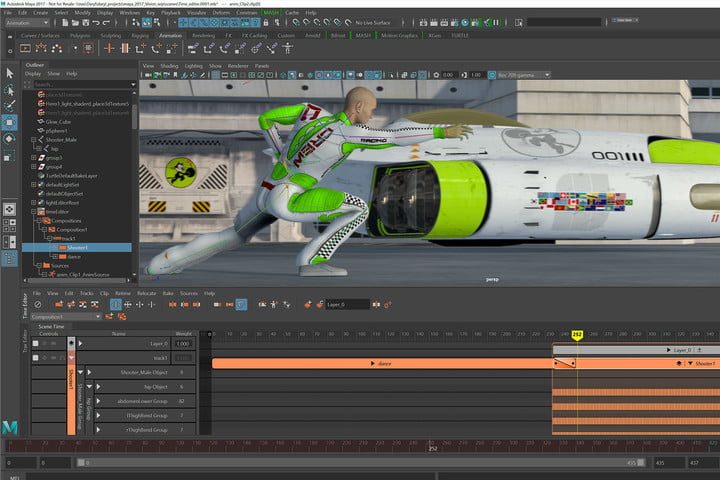Viewport: 720px width, 480px height.
Task: Click the Set Key plus shelf icon
Action: tap(109, 48)
